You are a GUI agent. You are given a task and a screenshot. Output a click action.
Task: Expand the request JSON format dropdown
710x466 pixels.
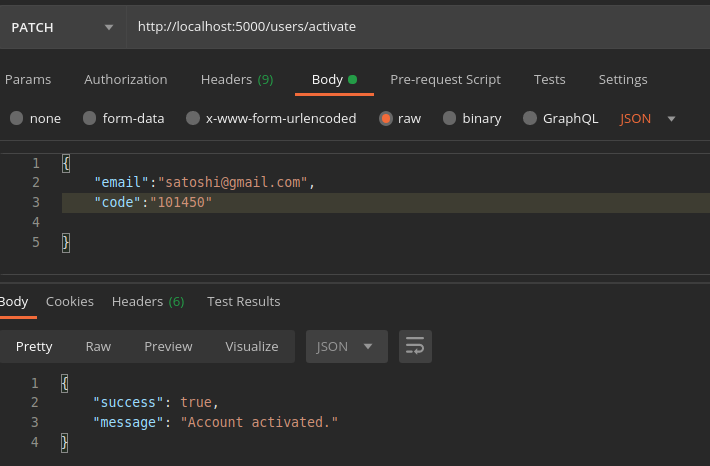[649, 118]
